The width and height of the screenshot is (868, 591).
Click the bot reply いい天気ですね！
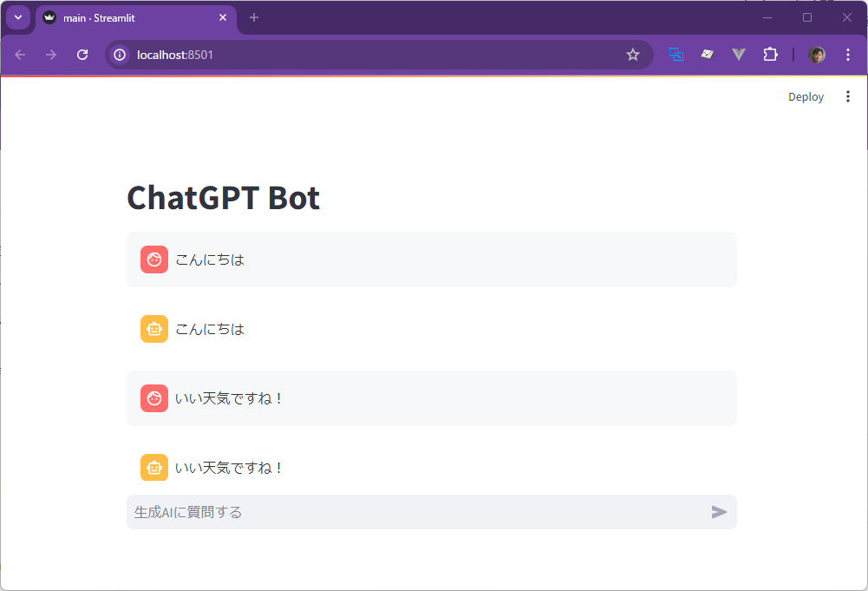tap(229, 468)
